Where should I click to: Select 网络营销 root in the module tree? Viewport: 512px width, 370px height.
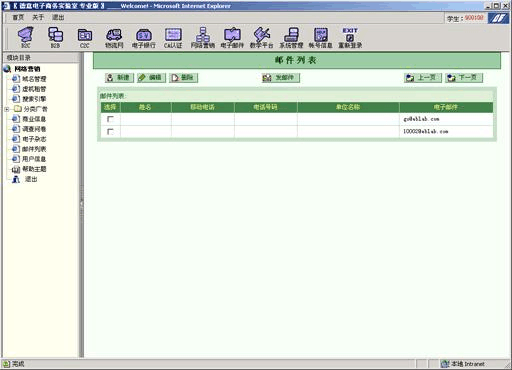(27, 69)
